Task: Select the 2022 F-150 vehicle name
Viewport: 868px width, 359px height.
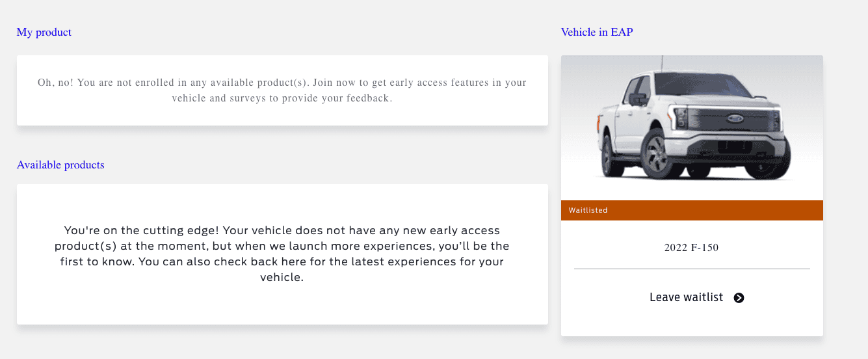Action: coord(691,248)
